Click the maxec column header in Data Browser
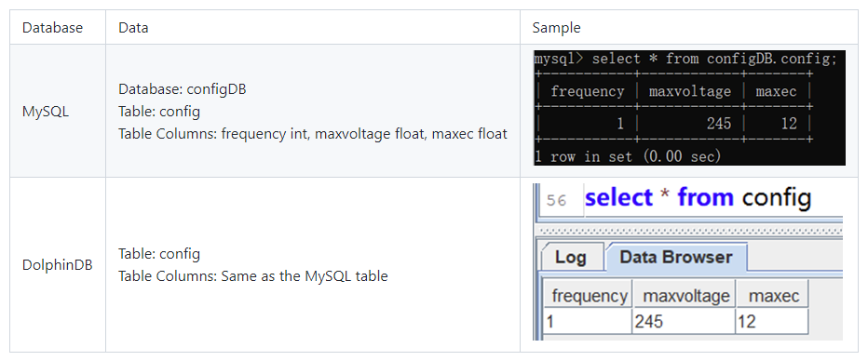Image resolution: width=868 pixels, height=361 pixels. point(773,295)
